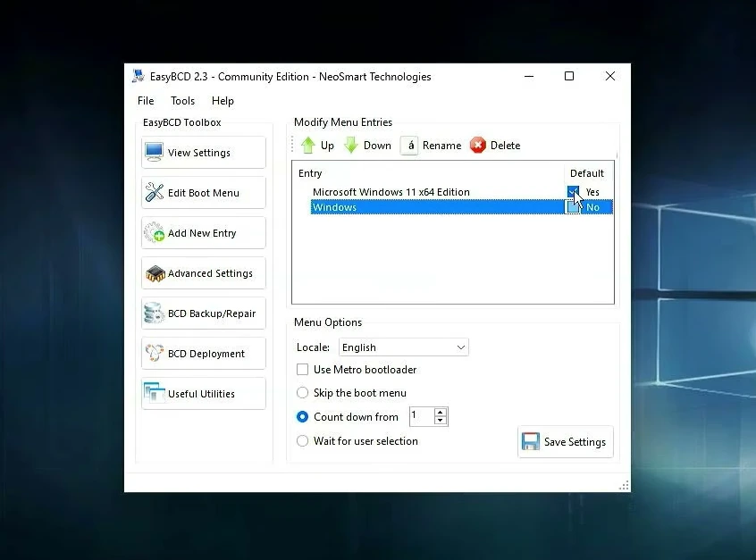Select Skip the boot menu option
756x560 pixels.
coord(302,393)
